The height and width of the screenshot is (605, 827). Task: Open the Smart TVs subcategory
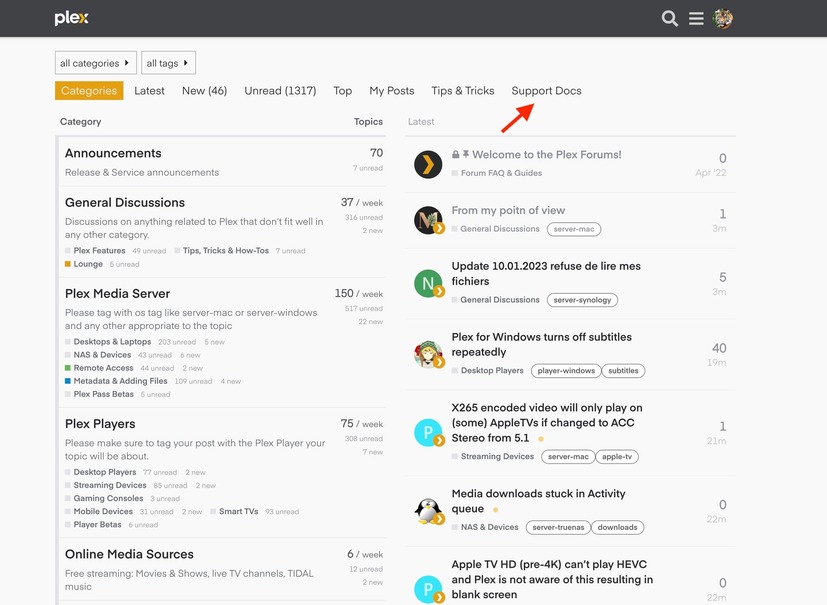pyautogui.click(x=238, y=512)
